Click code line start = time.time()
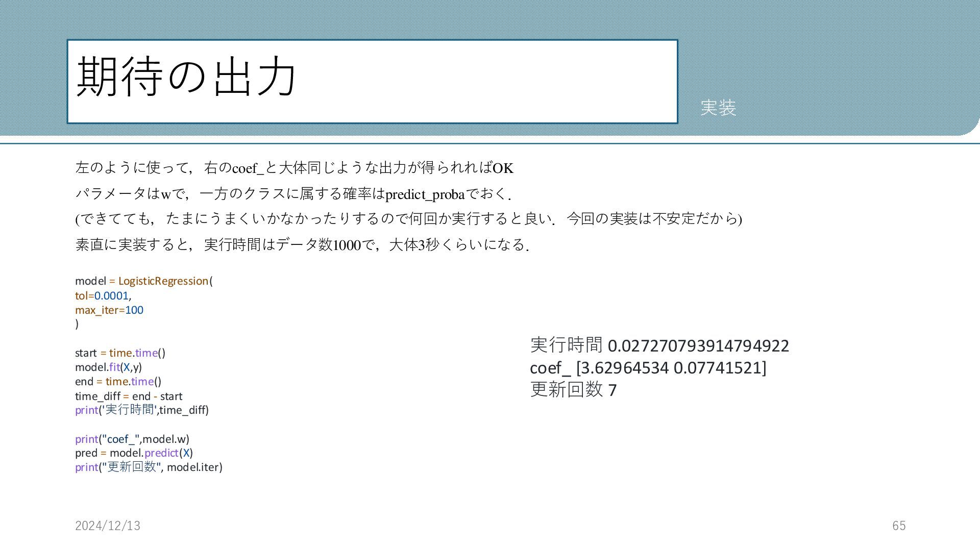980x551 pixels. (x=120, y=353)
